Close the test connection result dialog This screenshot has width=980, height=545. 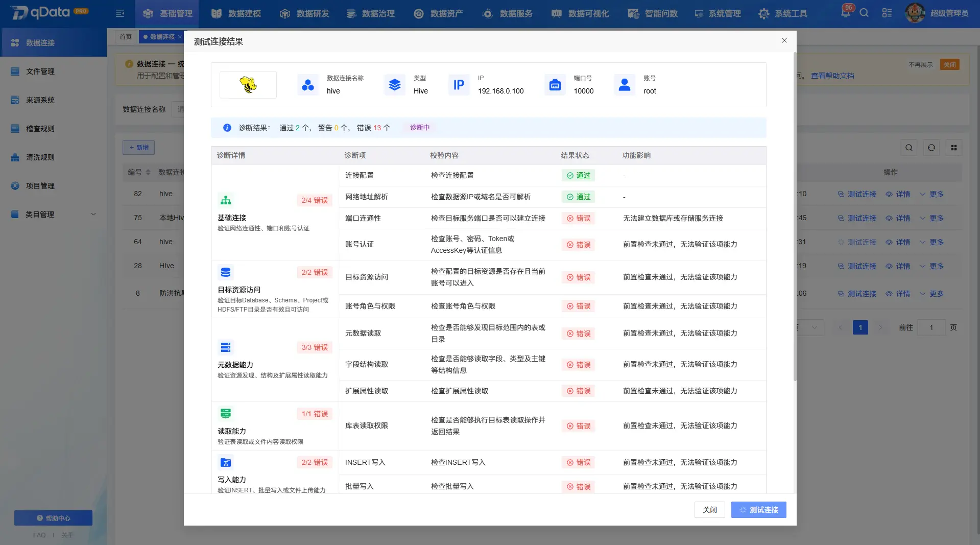pyautogui.click(x=784, y=40)
